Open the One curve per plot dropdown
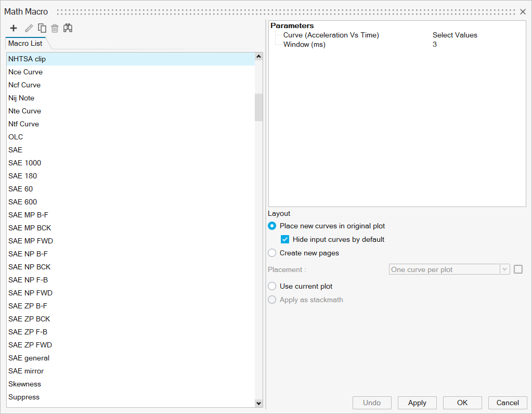 pyautogui.click(x=449, y=269)
